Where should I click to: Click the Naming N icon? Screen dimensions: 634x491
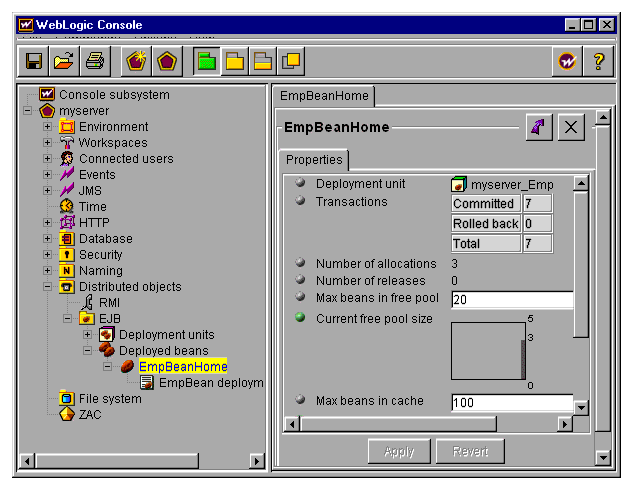(67, 271)
